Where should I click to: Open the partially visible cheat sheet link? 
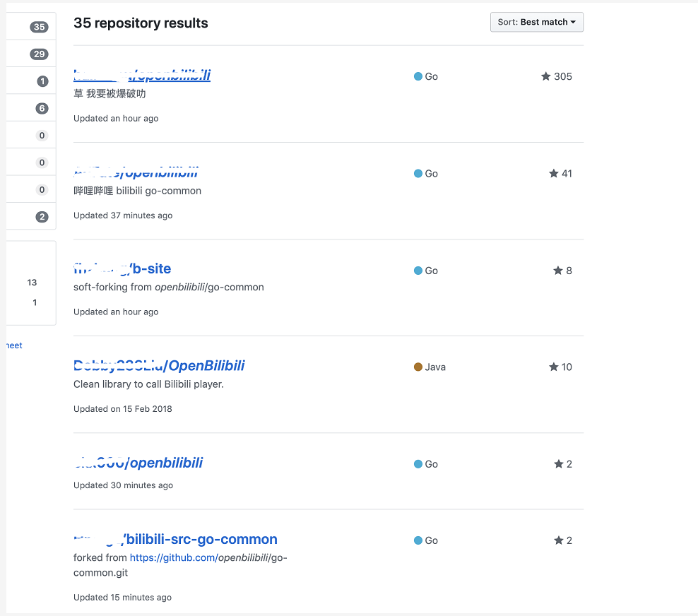[14, 345]
